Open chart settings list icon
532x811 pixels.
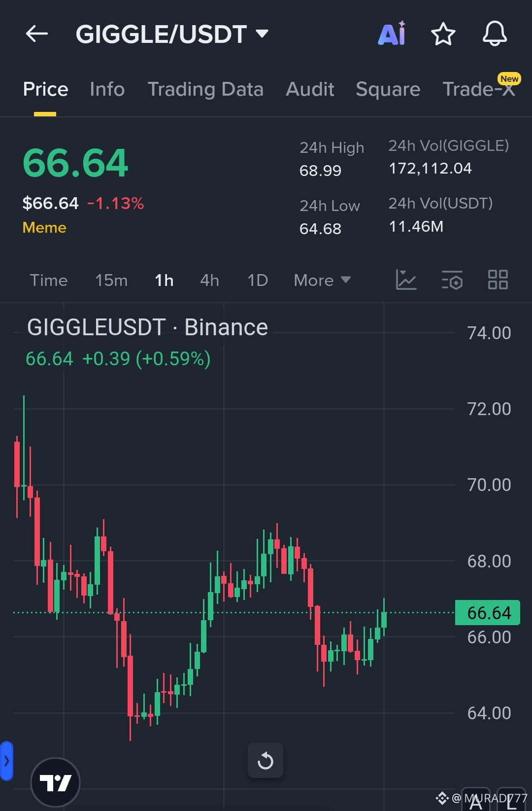click(452, 280)
